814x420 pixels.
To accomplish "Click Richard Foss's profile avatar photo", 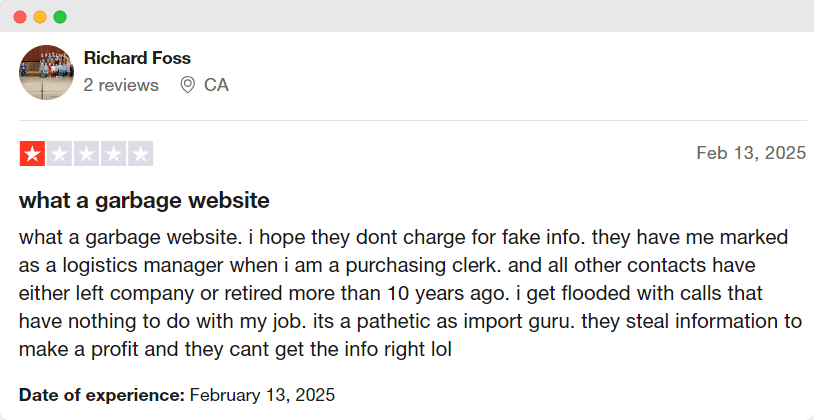I will pos(46,72).
